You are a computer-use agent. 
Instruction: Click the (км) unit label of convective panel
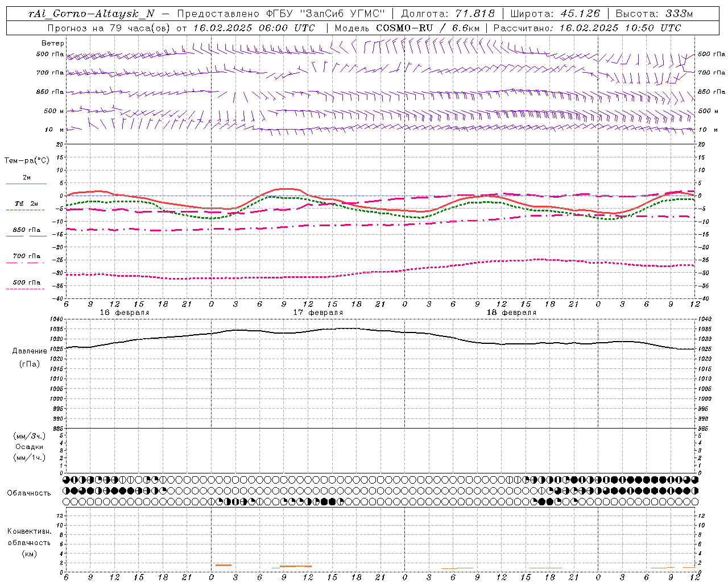29,554
